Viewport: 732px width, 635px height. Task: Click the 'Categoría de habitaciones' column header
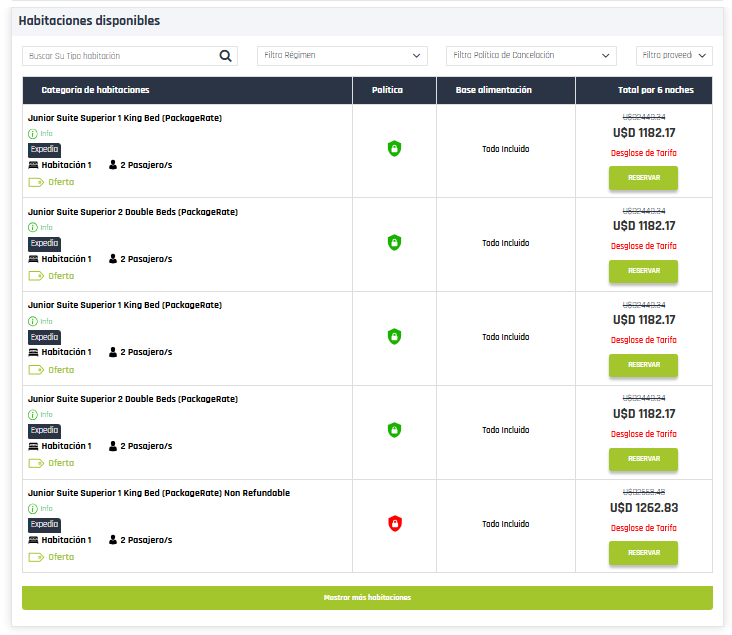pyautogui.click(x=95, y=90)
